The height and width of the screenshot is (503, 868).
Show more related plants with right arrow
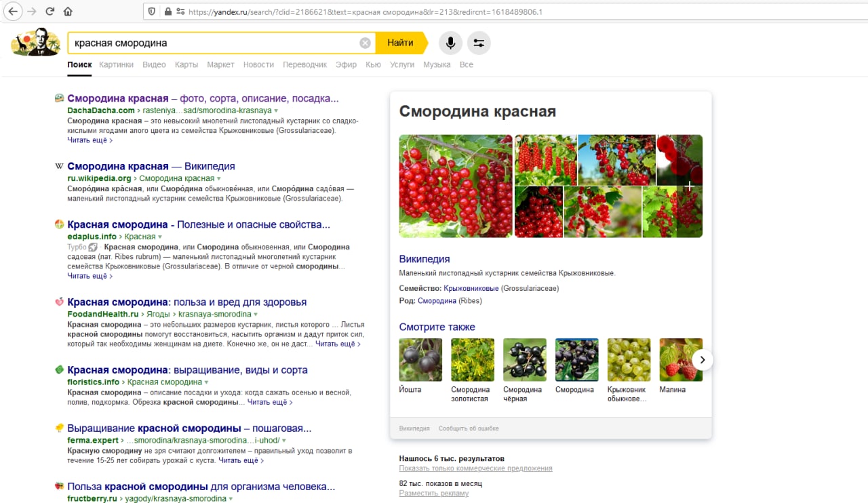703,359
